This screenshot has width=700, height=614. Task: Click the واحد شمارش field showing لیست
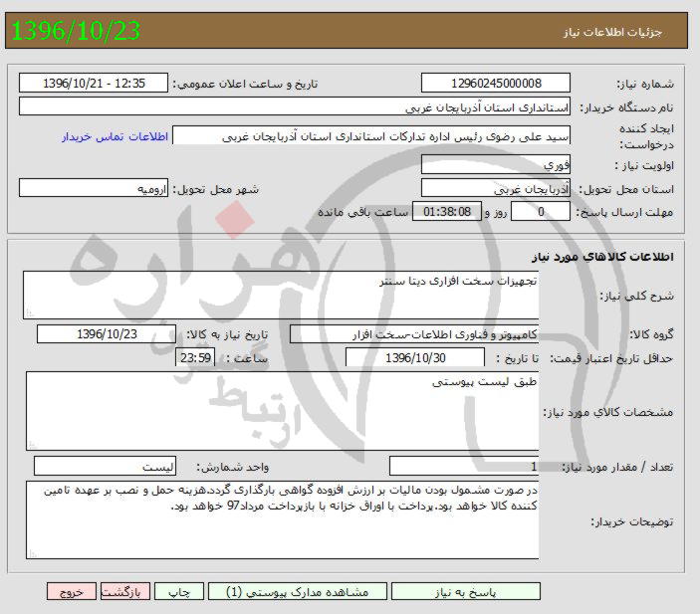click(x=105, y=467)
